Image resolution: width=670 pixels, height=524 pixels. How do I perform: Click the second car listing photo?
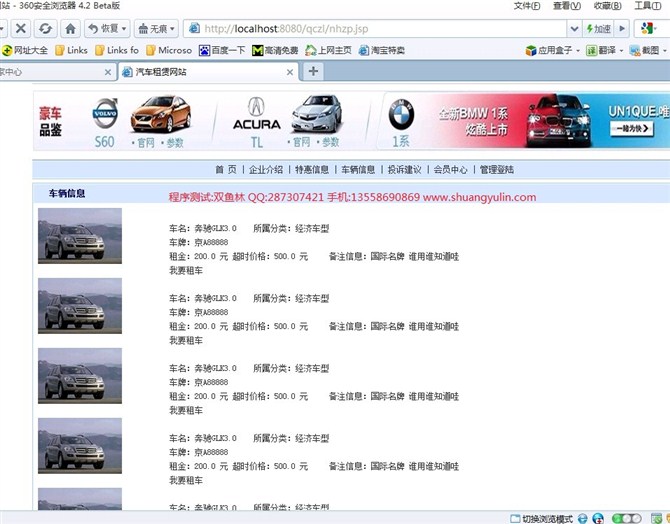click(80, 306)
